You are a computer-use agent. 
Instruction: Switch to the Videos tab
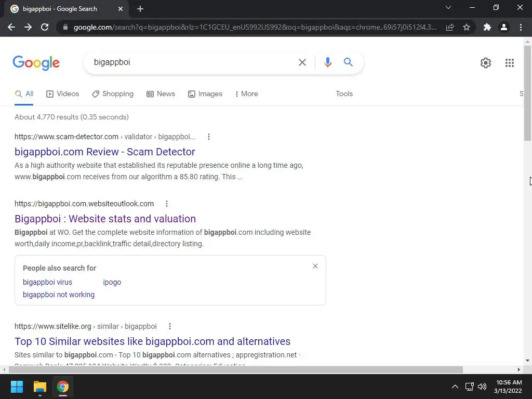(63, 94)
